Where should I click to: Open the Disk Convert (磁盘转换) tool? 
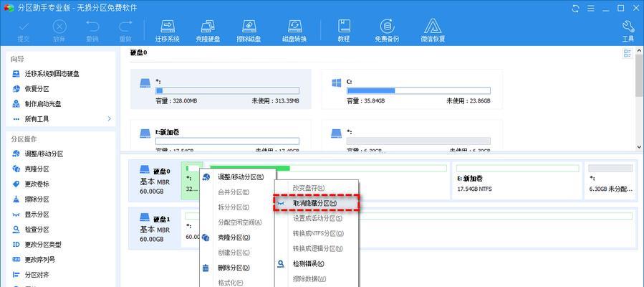(x=294, y=31)
